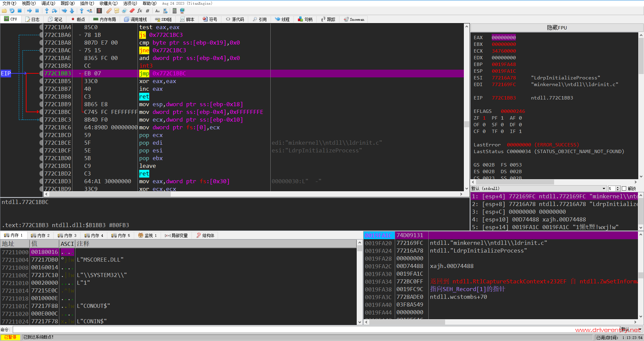Click the Open file folder icon
This screenshot has height=341, width=644.
[4, 11]
